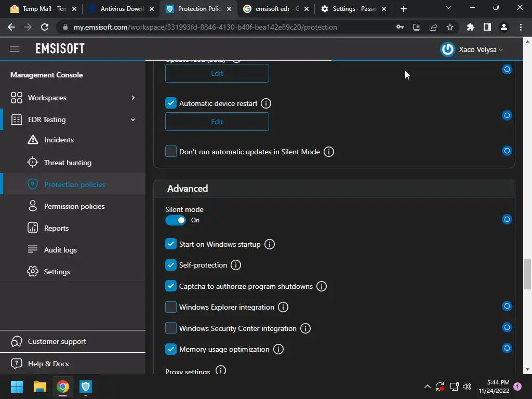
Task: Click Edit under Automatic device restart
Action: tap(217, 122)
